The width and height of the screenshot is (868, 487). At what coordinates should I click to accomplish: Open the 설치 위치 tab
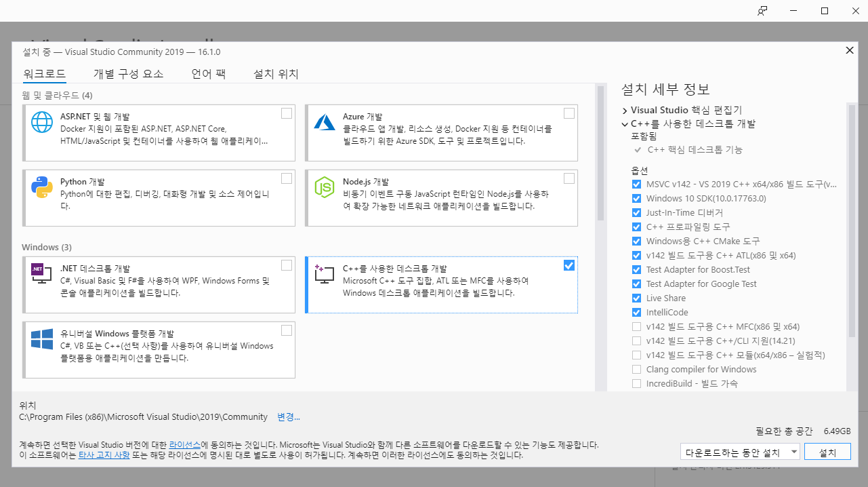(276, 74)
